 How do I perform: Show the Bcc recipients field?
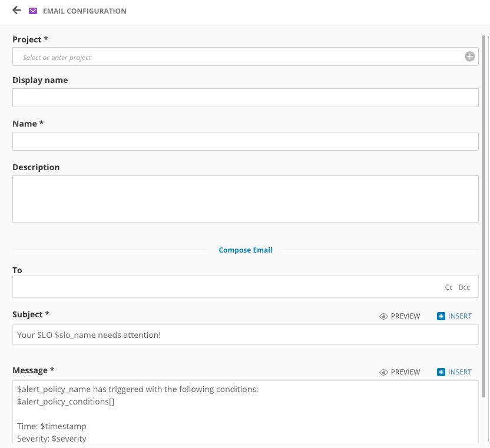pos(465,287)
